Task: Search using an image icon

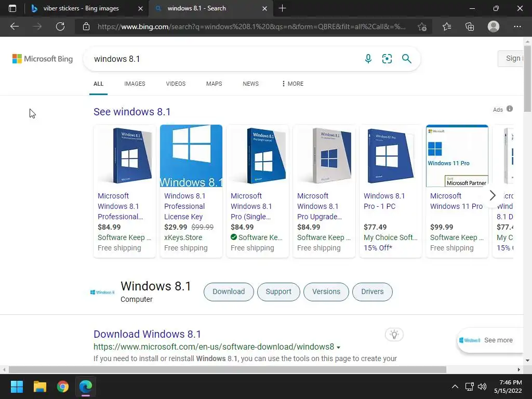Action: [387, 59]
